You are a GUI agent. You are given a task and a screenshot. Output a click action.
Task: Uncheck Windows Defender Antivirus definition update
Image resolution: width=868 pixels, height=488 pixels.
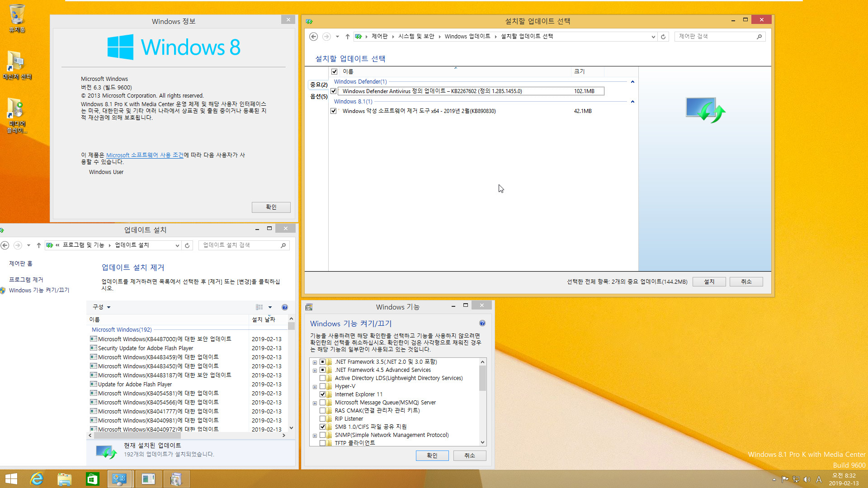[x=334, y=91]
